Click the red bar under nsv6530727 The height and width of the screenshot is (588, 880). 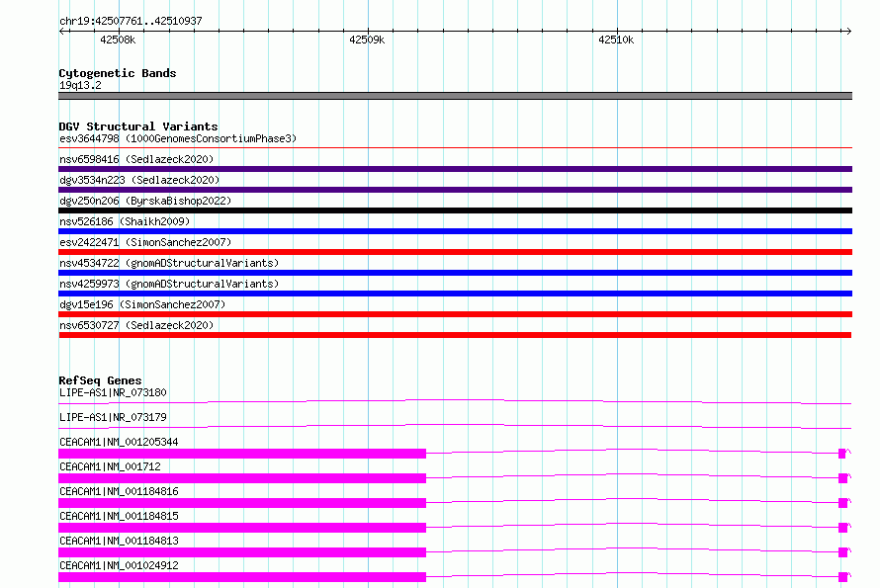tap(455, 335)
